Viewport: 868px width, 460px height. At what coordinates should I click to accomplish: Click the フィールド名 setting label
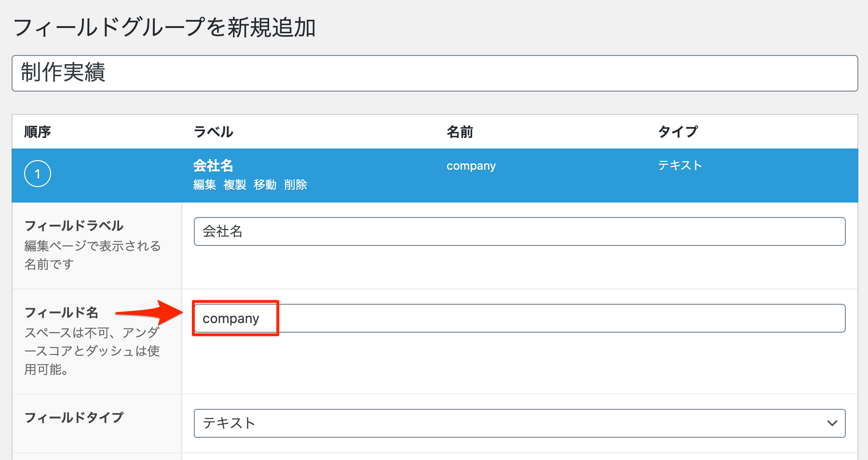(x=61, y=312)
